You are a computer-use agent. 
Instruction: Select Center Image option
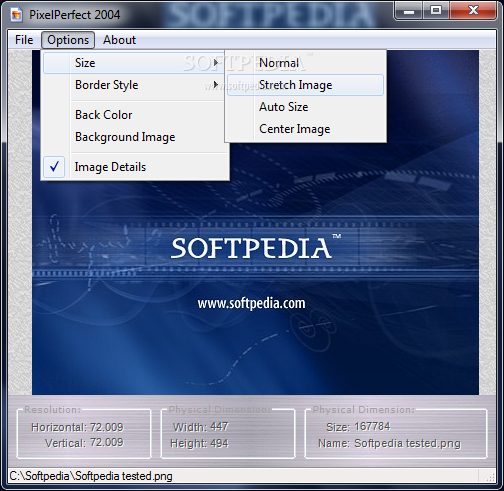click(x=305, y=129)
